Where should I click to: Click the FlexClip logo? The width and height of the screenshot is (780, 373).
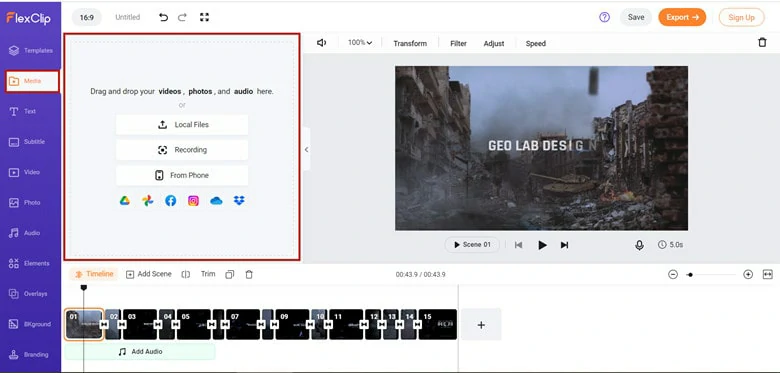pyautogui.click(x=28, y=18)
